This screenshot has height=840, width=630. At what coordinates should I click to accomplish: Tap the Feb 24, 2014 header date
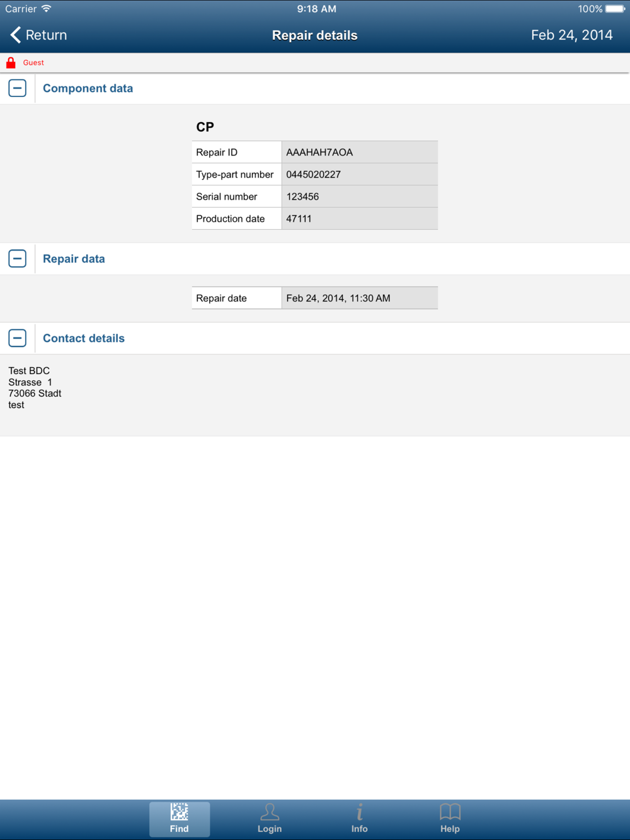(572, 35)
